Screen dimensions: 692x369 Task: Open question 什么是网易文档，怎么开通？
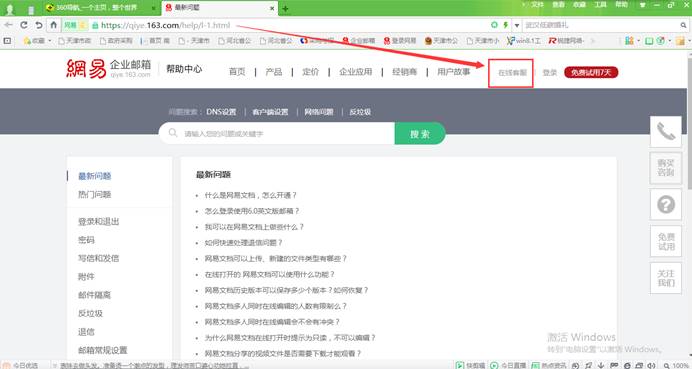click(251, 195)
